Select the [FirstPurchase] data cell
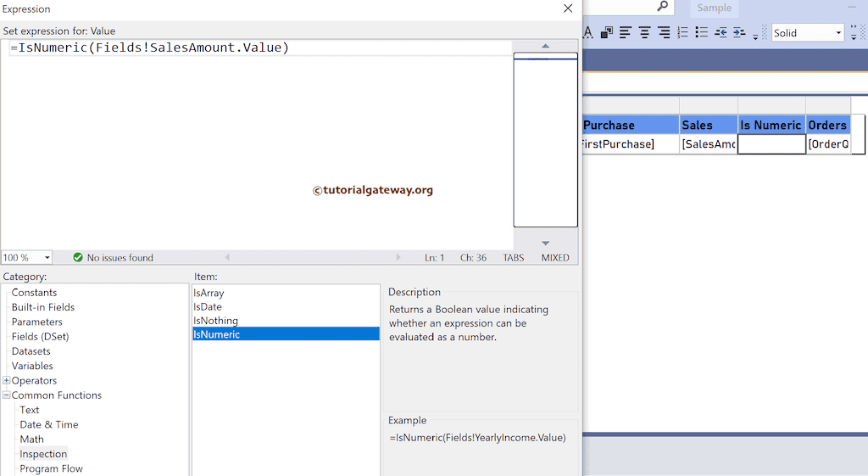Viewport: 868px width, 476px height. pyautogui.click(x=631, y=144)
